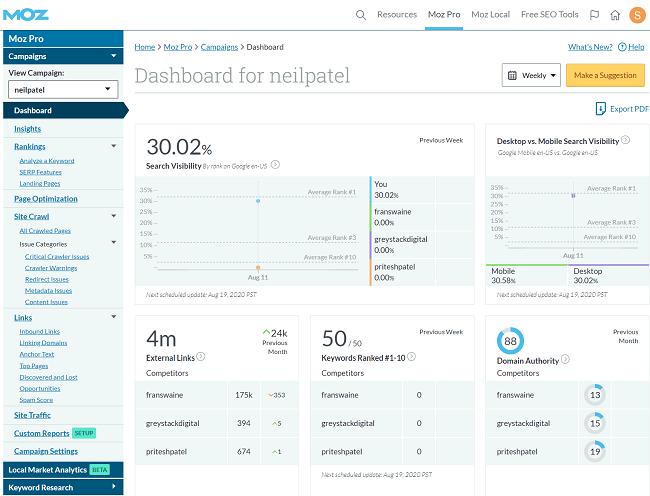Select Dashboard in the sidebar

pos(65,110)
